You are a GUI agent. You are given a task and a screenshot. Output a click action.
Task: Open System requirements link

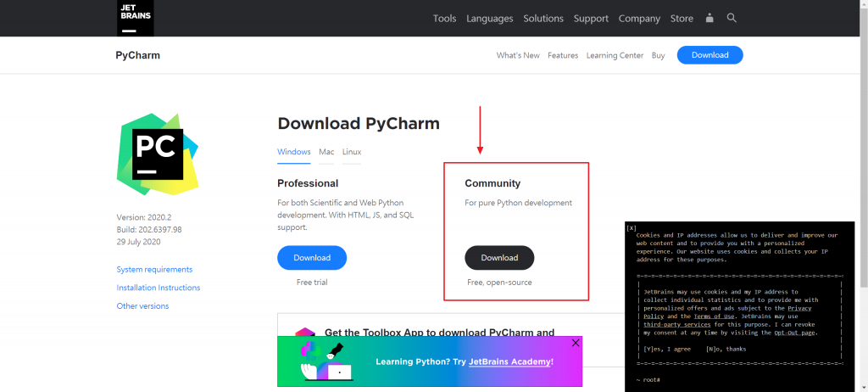pos(154,270)
